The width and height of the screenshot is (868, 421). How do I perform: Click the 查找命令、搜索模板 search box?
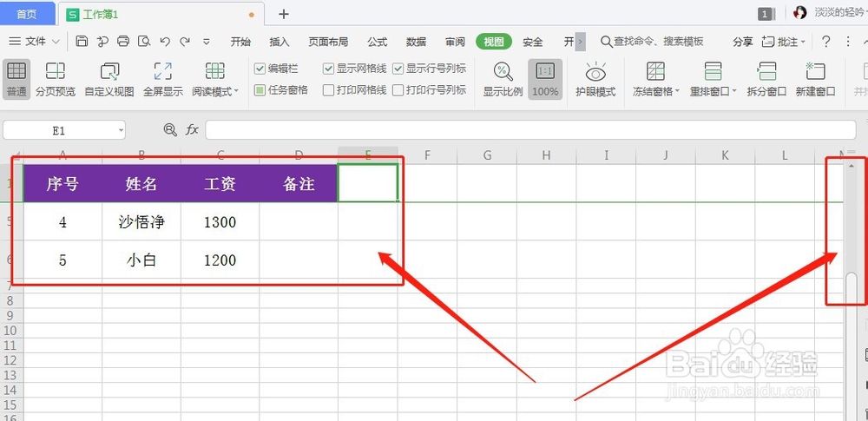[652, 42]
